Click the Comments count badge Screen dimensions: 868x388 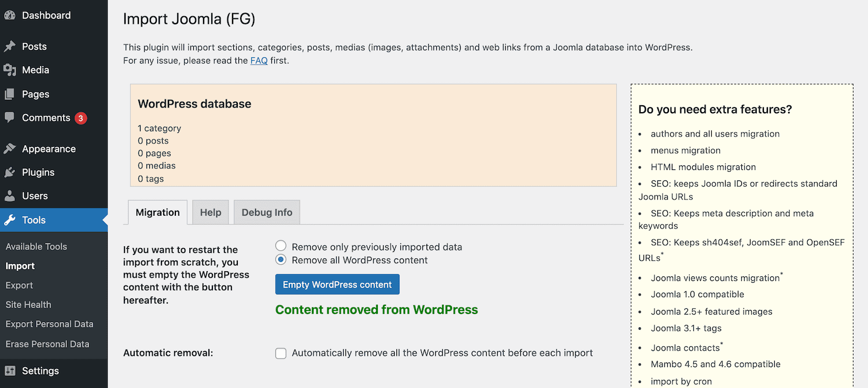pos(80,117)
